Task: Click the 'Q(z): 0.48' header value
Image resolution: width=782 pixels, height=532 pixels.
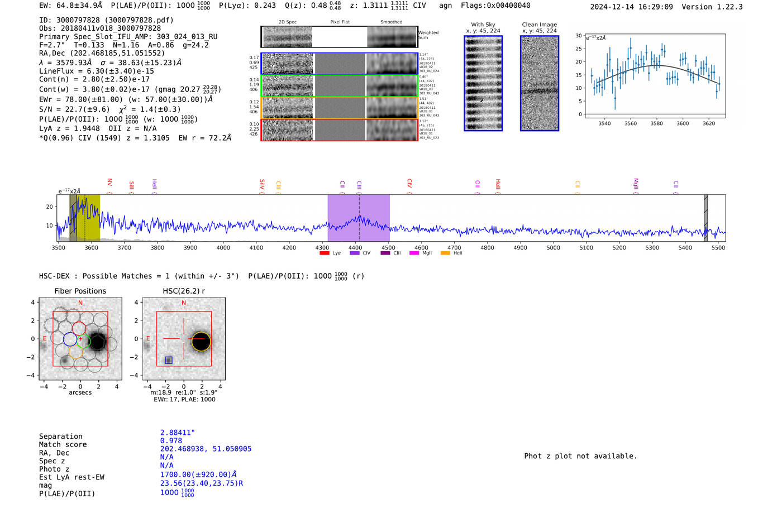Action: pyautogui.click(x=306, y=6)
